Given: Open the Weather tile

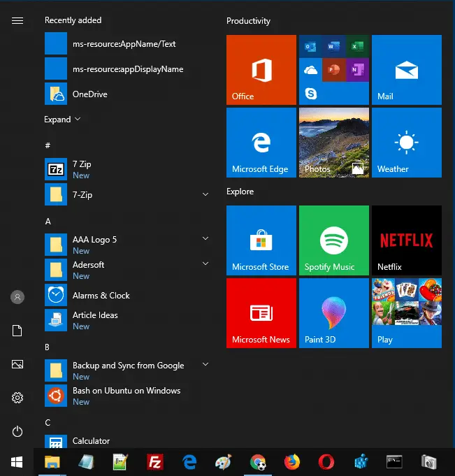Looking at the screenshot, I should click(x=406, y=143).
